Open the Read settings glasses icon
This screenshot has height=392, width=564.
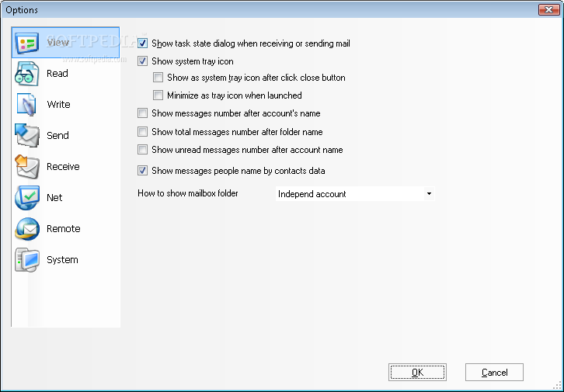26,74
